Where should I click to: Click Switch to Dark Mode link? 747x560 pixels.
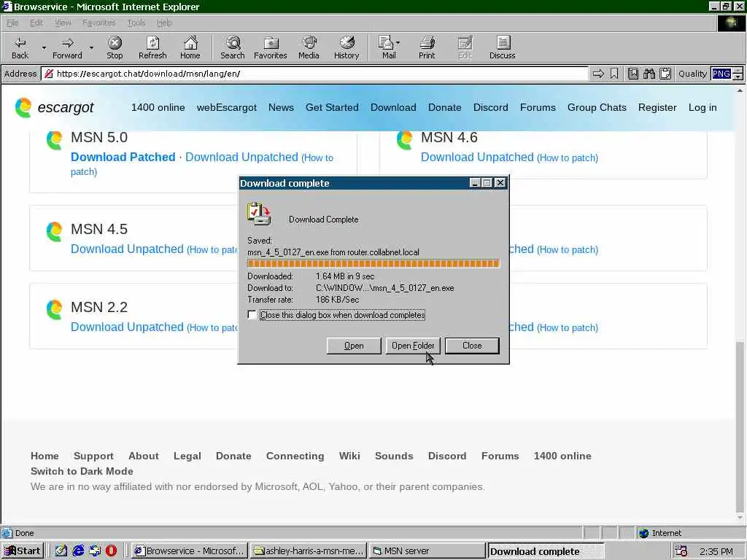[82, 471]
